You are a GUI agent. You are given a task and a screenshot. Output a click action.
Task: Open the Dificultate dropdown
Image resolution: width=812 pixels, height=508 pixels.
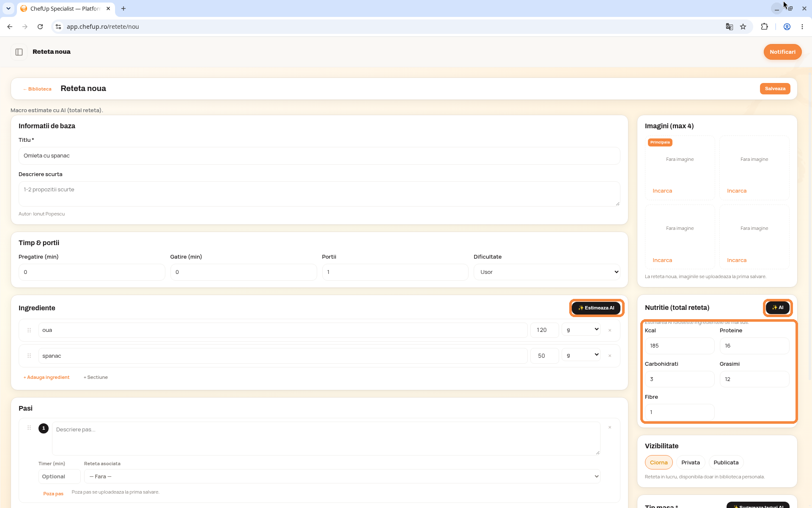click(547, 272)
